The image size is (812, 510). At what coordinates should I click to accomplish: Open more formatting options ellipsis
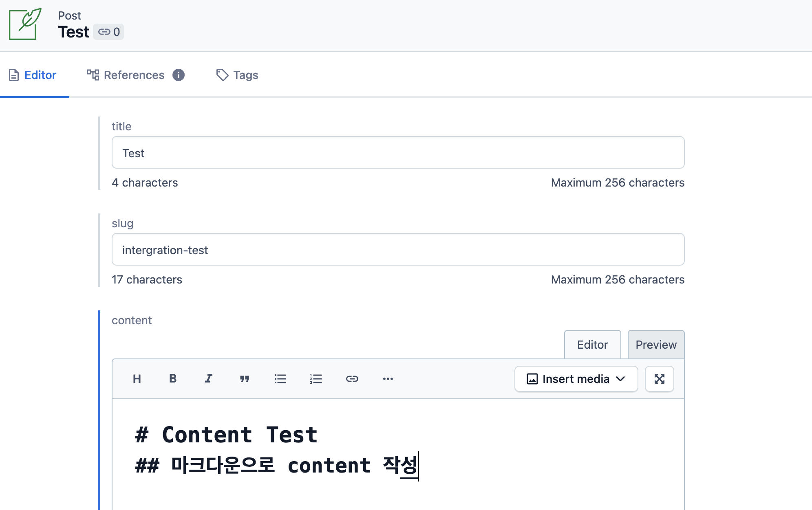coord(388,379)
